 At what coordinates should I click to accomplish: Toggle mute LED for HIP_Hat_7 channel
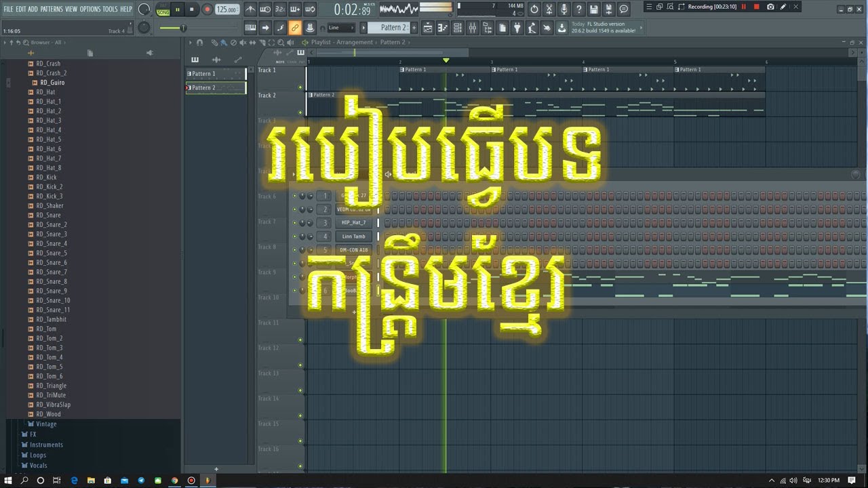294,223
